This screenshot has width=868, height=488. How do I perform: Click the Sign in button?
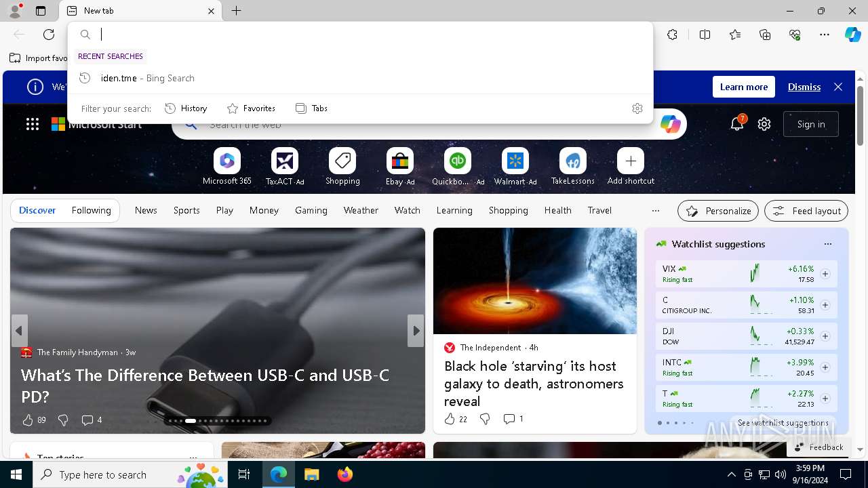coord(811,124)
